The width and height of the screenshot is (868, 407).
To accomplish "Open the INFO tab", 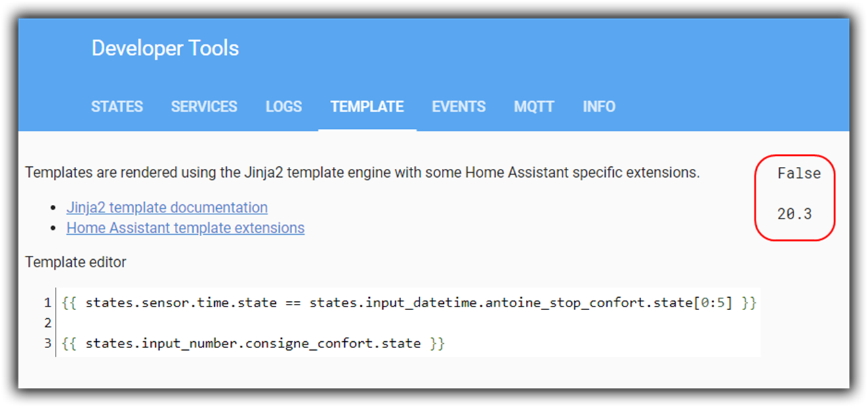I will coord(599,106).
